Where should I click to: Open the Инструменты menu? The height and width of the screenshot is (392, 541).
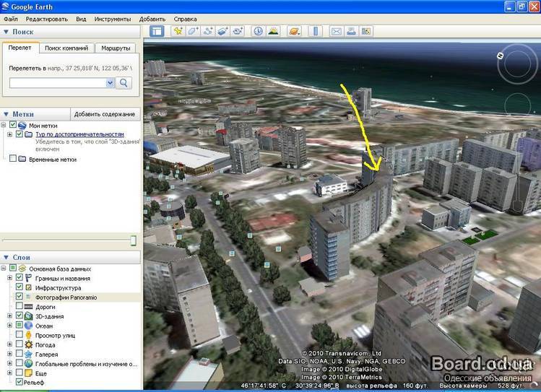tap(113, 19)
